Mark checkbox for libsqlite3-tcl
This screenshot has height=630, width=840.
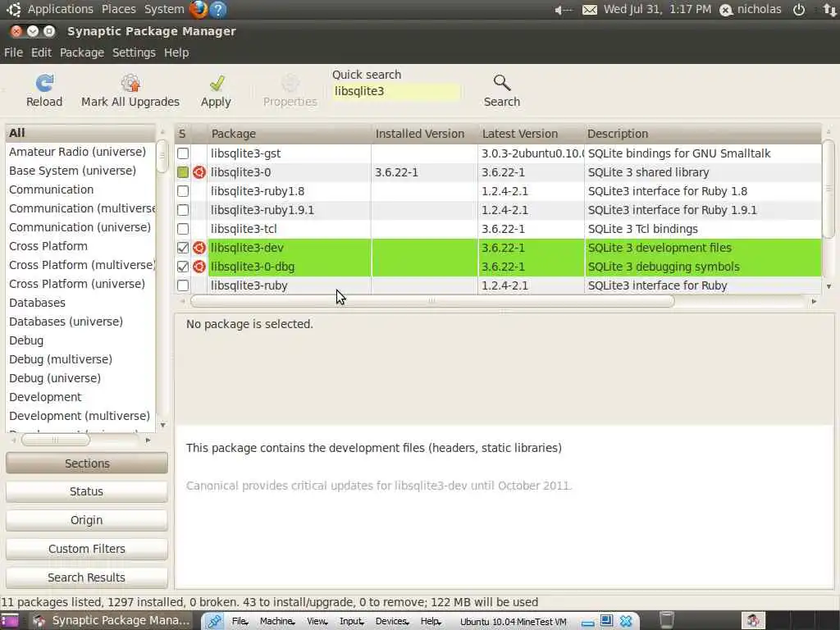(x=183, y=230)
